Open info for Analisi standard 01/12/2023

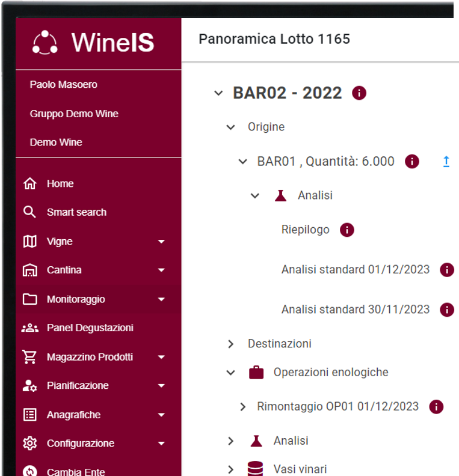pos(446,270)
